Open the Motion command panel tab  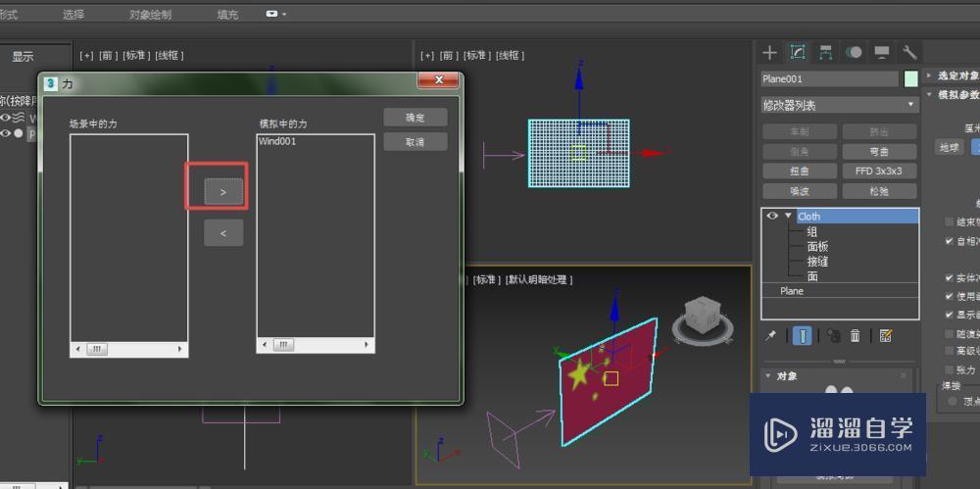pyautogui.click(x=854, y=53)
